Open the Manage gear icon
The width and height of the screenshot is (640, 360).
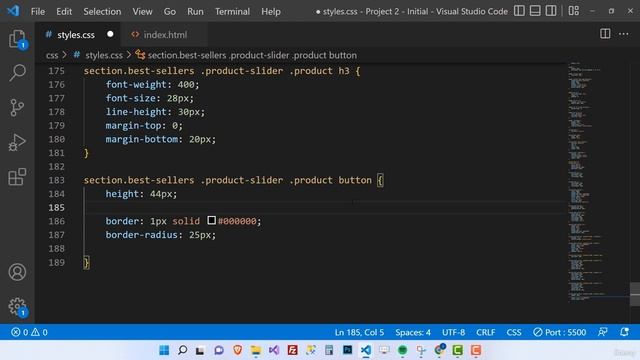pos(17,307)
